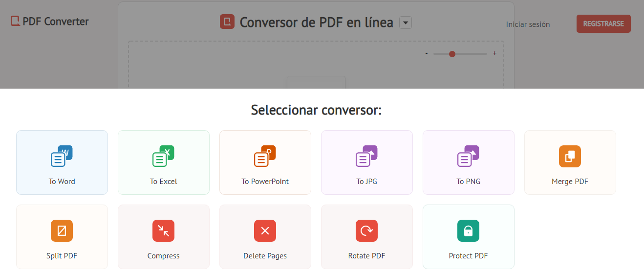This screenshot has height=276, width=644.
Task: Click the REGISTRARSE button
Action: coord(603,23)
